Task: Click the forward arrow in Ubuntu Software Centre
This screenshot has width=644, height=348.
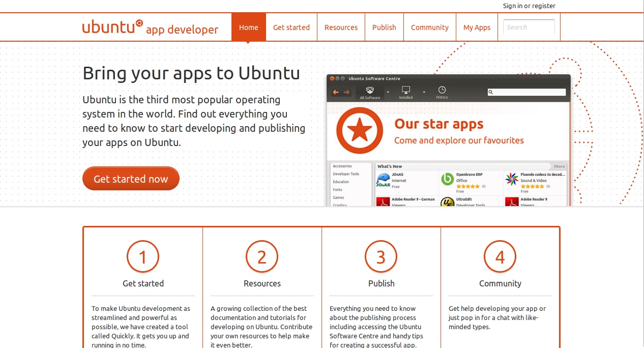Action: pyautogui.click(x=347, y=92)
